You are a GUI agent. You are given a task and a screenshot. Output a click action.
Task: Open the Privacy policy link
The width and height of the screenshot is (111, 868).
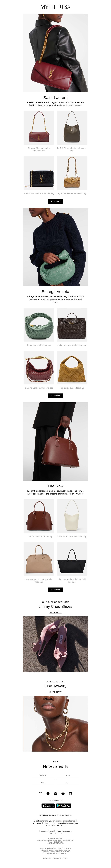[x=58, y=858]
